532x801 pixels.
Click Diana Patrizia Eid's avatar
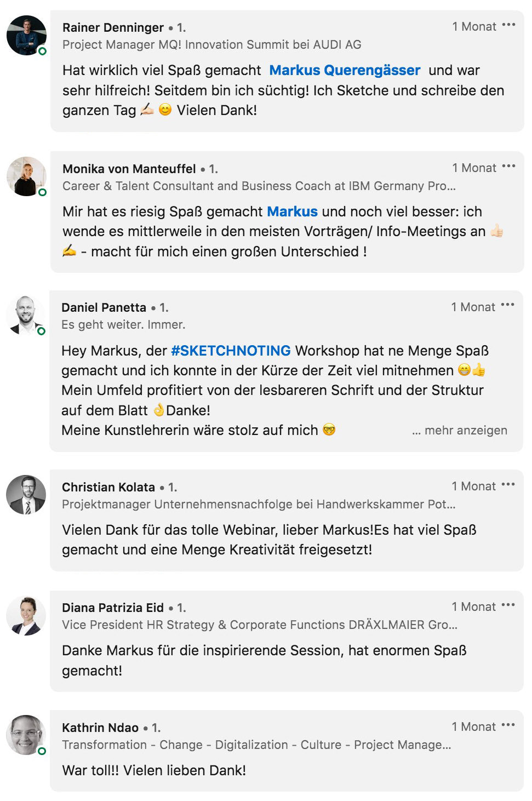click(26, 615)
